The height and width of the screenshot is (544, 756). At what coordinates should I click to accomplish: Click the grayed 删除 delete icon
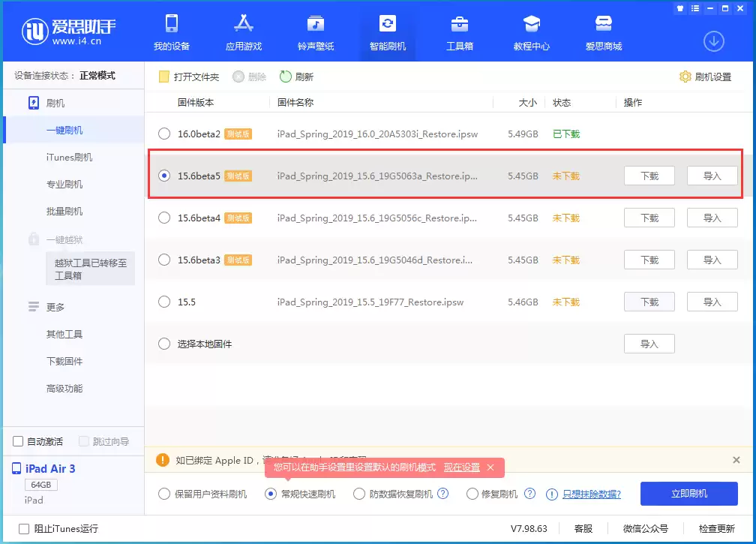coord(238,77)
